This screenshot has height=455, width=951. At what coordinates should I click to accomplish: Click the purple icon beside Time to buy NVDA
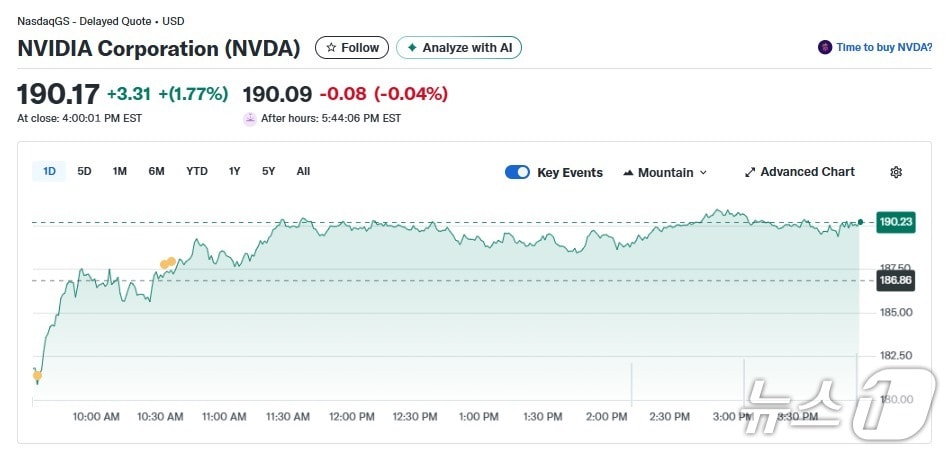pos(825,47)
